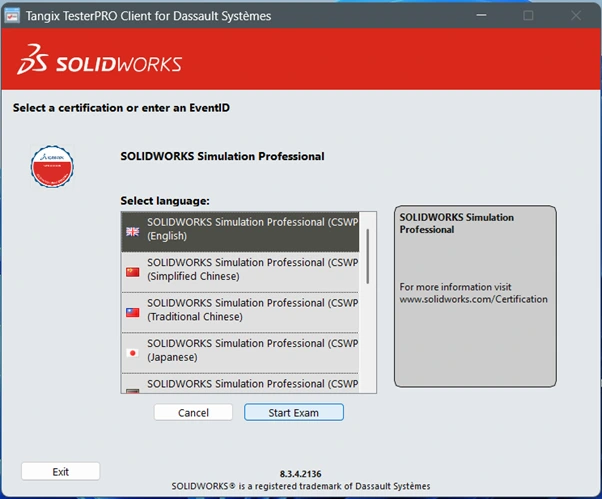Image resolution: width=602 pixels, height=499 pixels.
Task: Pick the Traditional Chinese exam option
Action: 240,313
